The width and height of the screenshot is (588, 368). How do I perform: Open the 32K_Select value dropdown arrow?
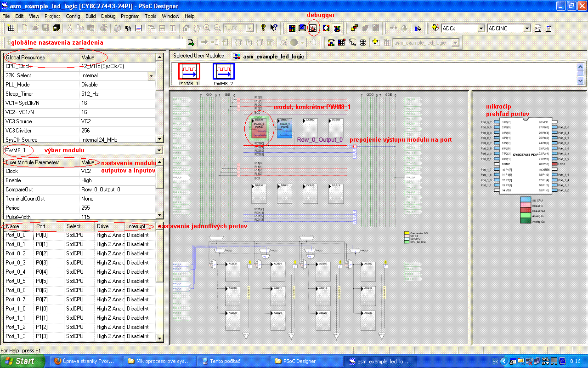[x=151, y=75]
